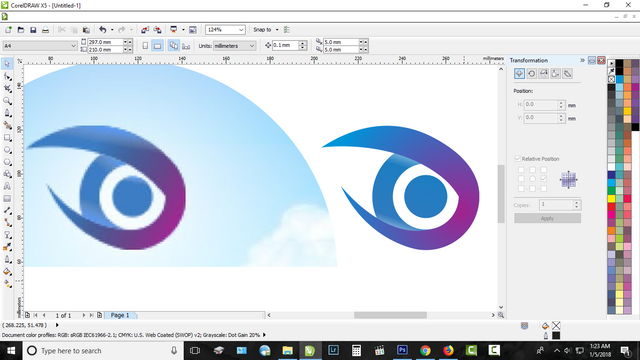The height and width of the screenshot is (360, 640).
Task: Paste from clipboard in the toolbar
Action: (x=86, y=30)
